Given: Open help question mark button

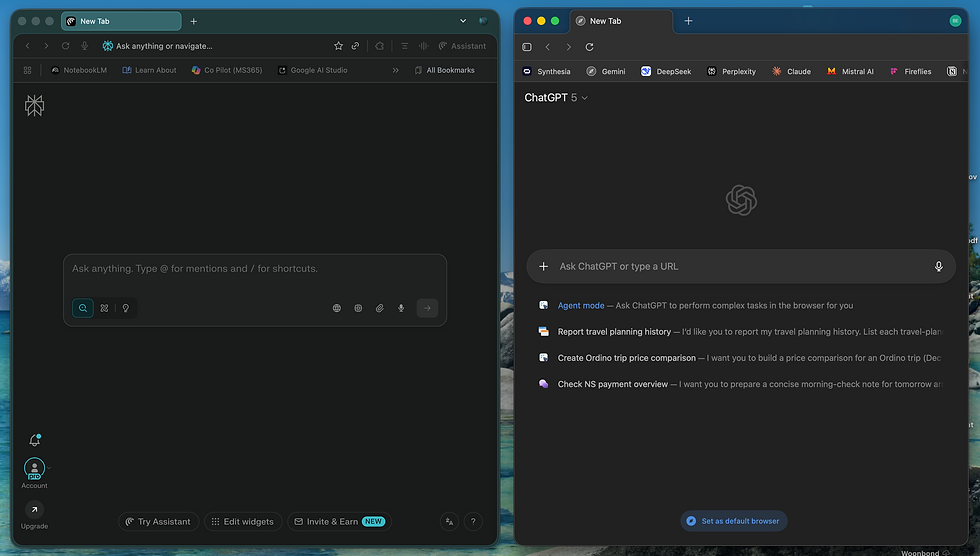Looking at the screenshot, I should point(473,522).
